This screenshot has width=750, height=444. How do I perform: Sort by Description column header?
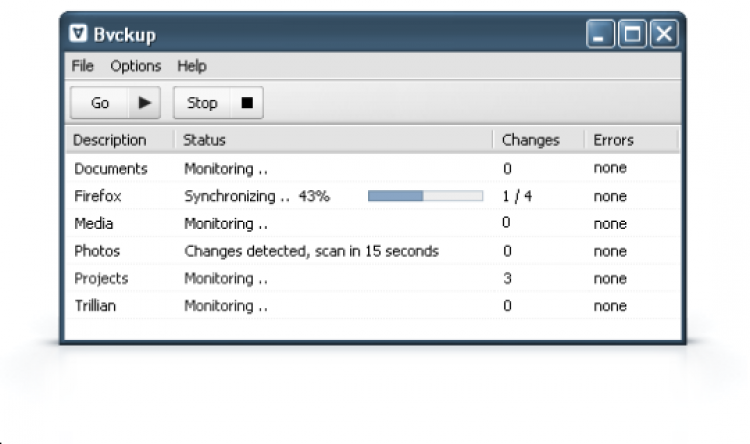(110, 140)
